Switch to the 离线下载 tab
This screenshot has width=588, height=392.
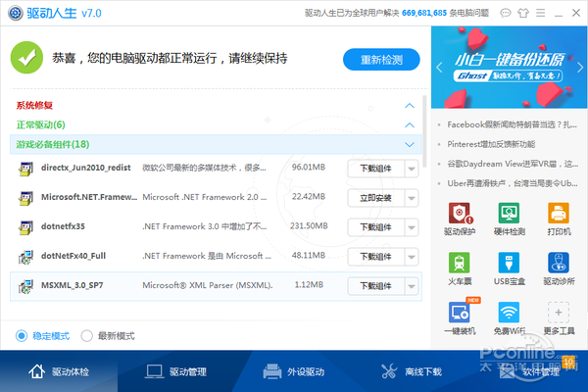pos(412,371)
